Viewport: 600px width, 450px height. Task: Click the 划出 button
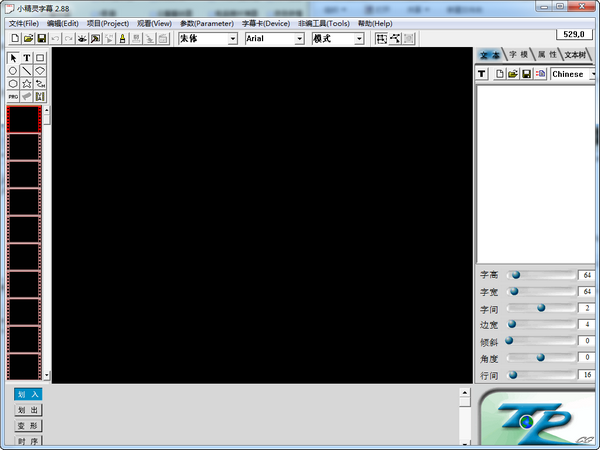tap(28, 410)
